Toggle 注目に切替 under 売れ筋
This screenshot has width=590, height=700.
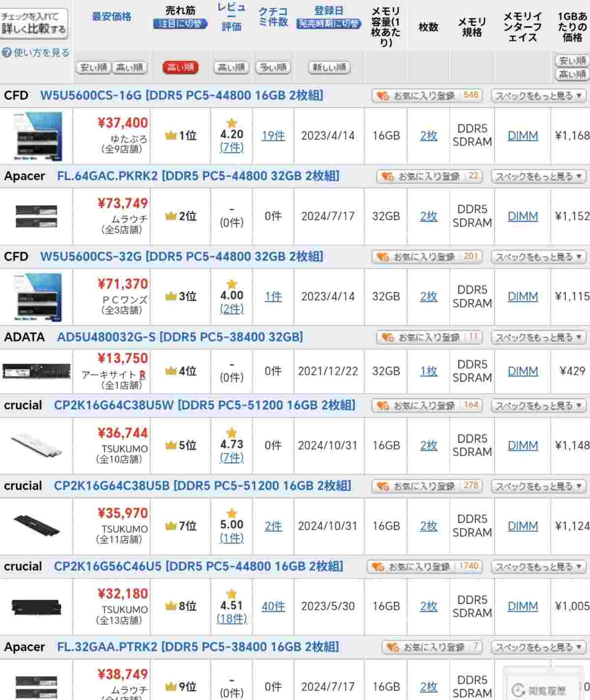pyautogui.click(x=180, y=24)
